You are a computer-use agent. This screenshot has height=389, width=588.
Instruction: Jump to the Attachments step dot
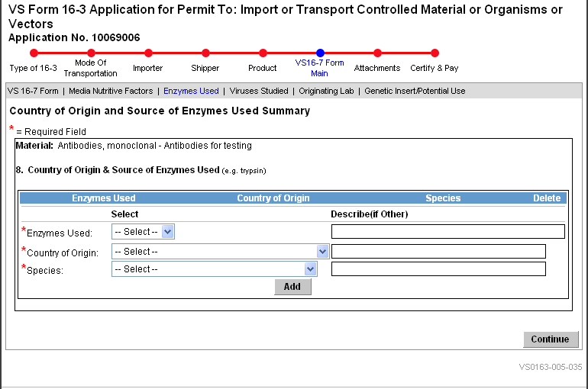coord(377,53)
